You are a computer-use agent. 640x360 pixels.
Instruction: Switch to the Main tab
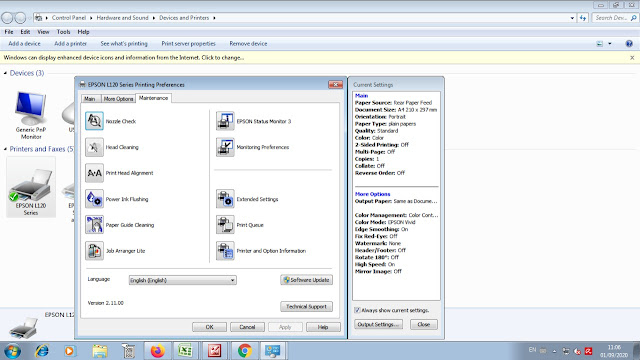pyautogui.click(x=90, y=99)
